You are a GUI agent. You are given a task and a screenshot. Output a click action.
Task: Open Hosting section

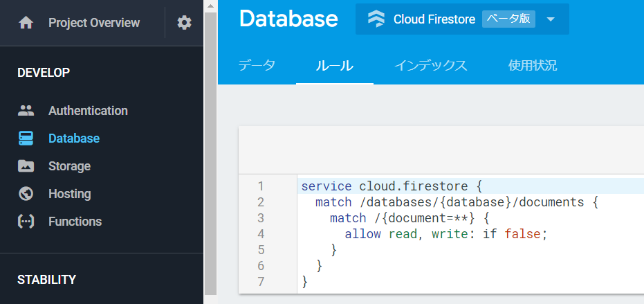click(69, 193)
